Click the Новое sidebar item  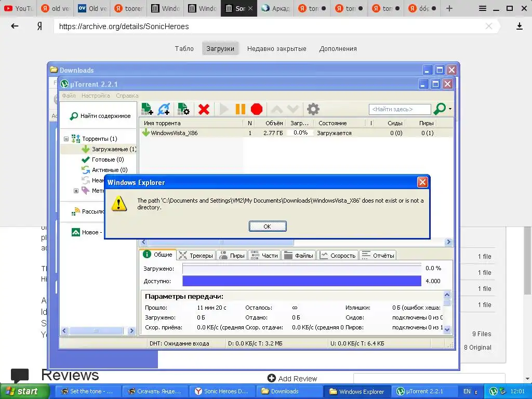click(x=87, y=232)
